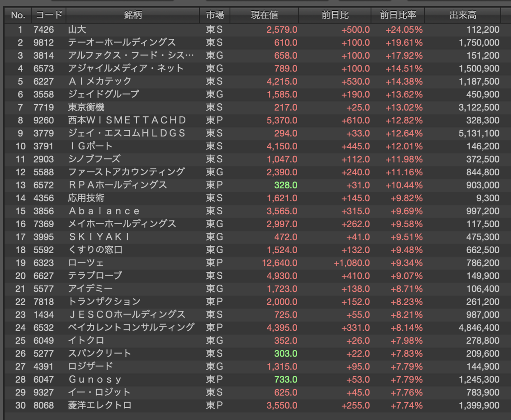Click stock code 7426
Screen dimensions: 511x420
pyautogui.click(x=44, y=30)
